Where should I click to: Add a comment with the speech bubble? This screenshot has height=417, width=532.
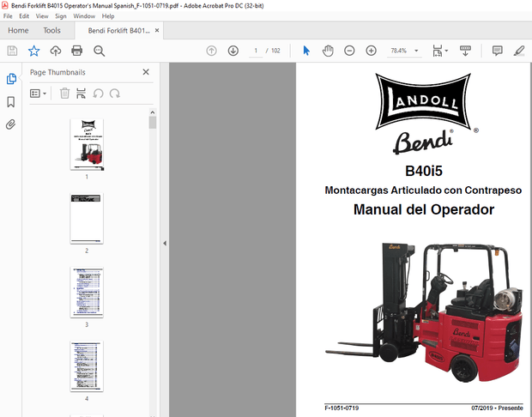coord(497,51)
